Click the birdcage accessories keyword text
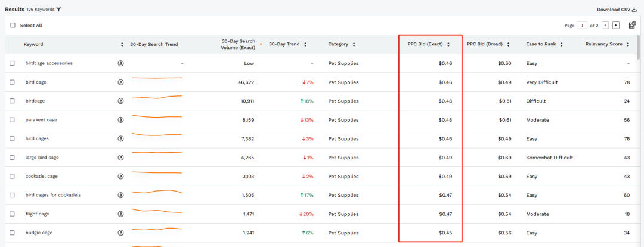 (49, 63)
